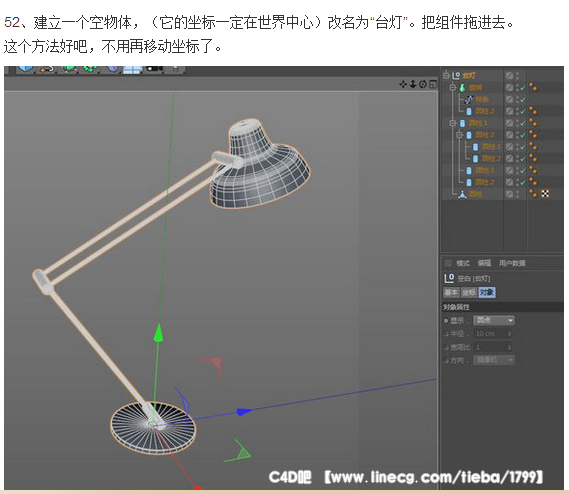Click the null object icon of 台灯

coord(456,75)
